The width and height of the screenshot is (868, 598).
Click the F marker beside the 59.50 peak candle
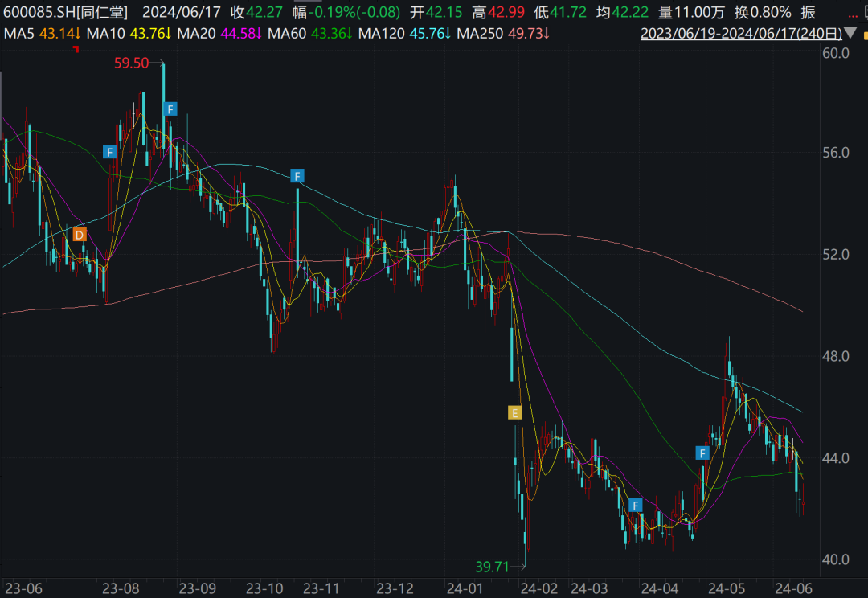point(170,109)
